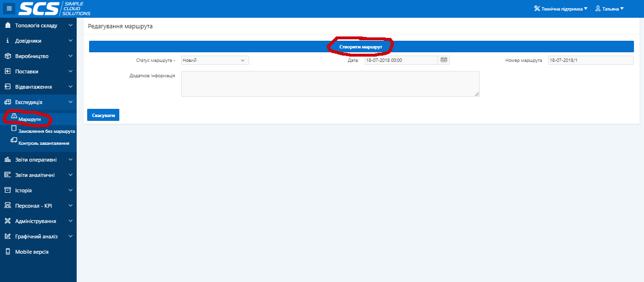Click the Номер маршрута field
644x282 pixels.
click(x=591, y=60)
